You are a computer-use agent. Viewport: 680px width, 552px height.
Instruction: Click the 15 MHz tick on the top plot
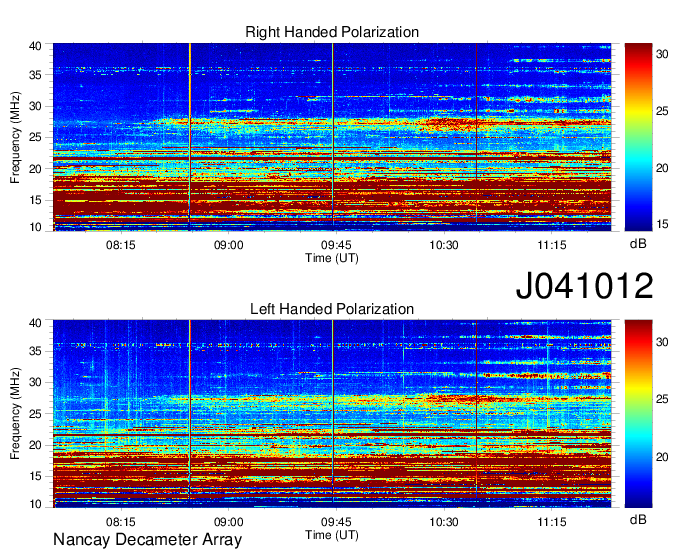[35, 200]
